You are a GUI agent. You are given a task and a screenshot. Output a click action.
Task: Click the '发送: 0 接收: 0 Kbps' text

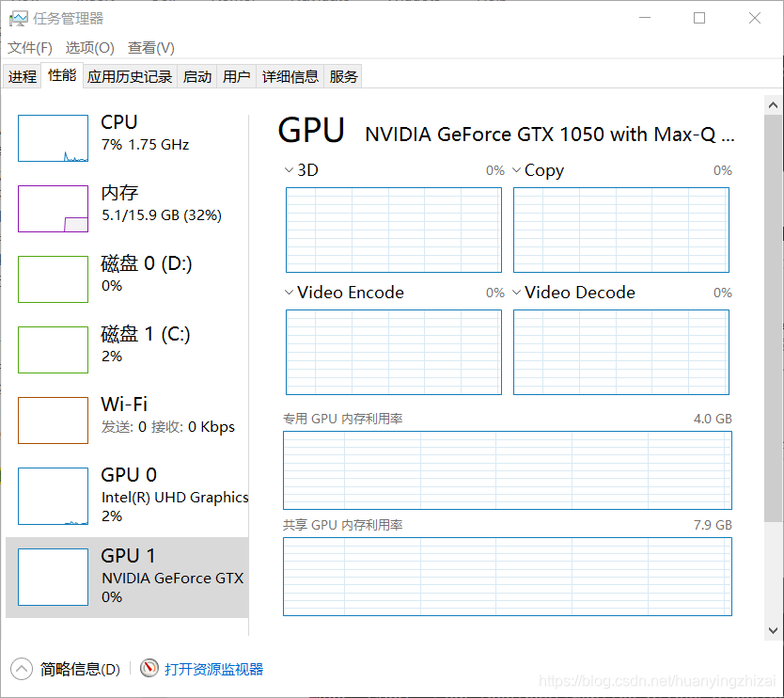point(168,427)
